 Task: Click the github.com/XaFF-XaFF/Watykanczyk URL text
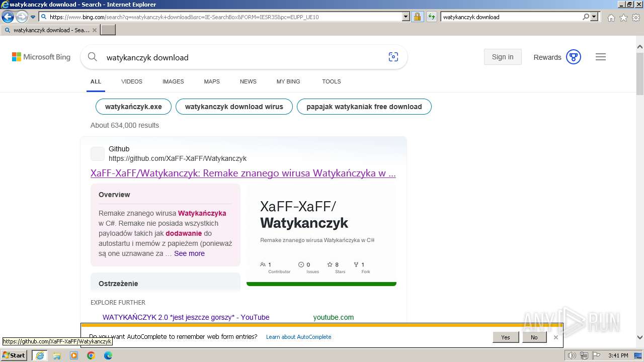coord(178,158)
